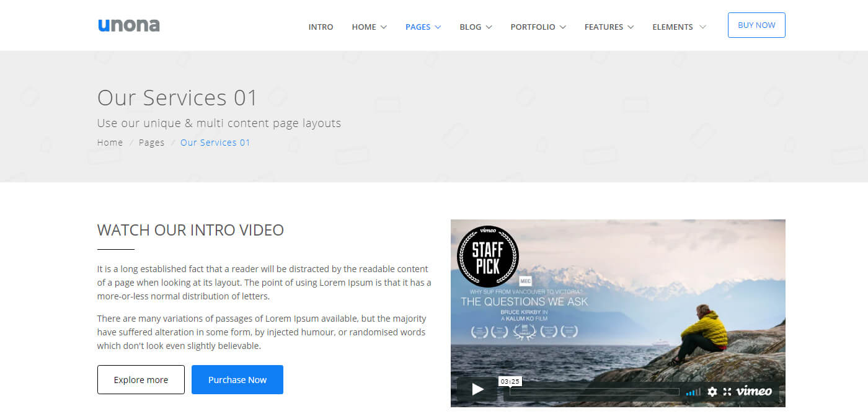The width and height of the screenshot is (868, 419).
Task: Adjust the video volume bars
Action: point(693,392)
